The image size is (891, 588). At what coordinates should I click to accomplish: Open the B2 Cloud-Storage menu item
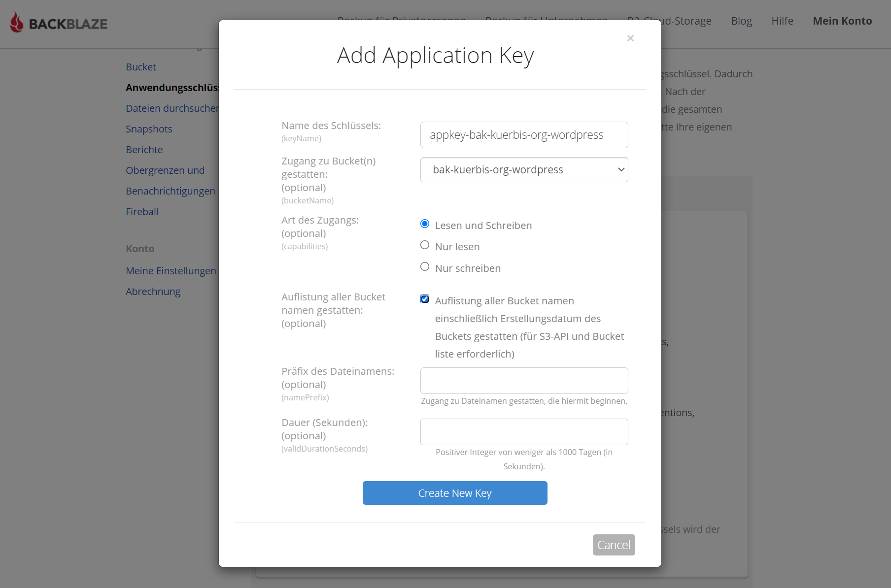click(686, 21)
